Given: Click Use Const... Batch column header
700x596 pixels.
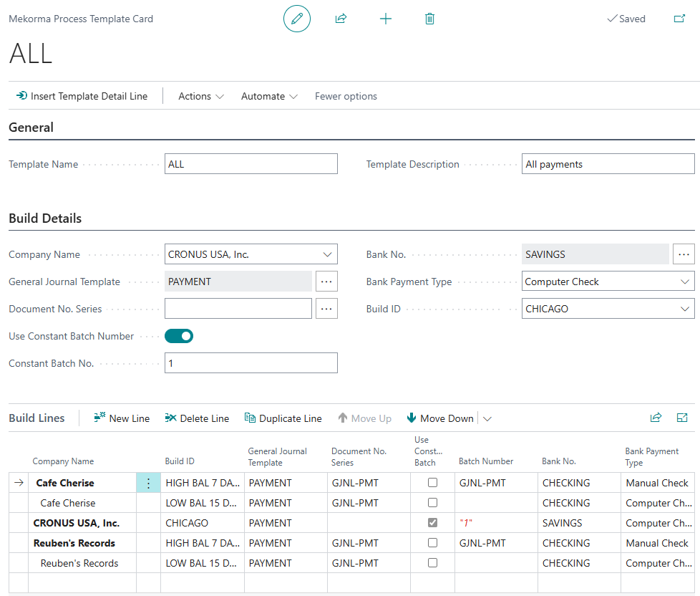Looking at the screenshot, I should pos(428,451).
